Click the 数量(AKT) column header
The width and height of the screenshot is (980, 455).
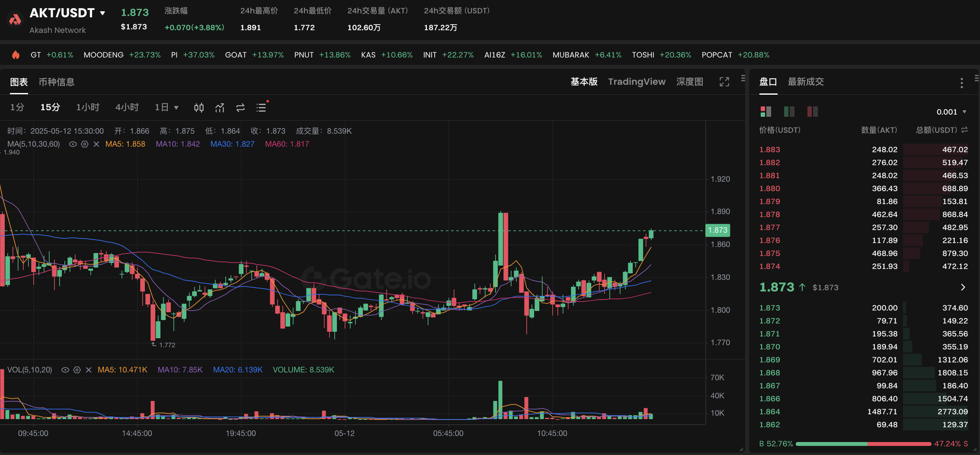(x=879, y=130)
